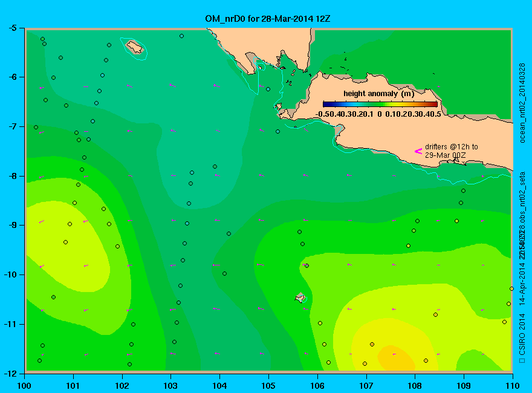
Task: Click the y-axis tick label "-9"
Action: (12, 226)
